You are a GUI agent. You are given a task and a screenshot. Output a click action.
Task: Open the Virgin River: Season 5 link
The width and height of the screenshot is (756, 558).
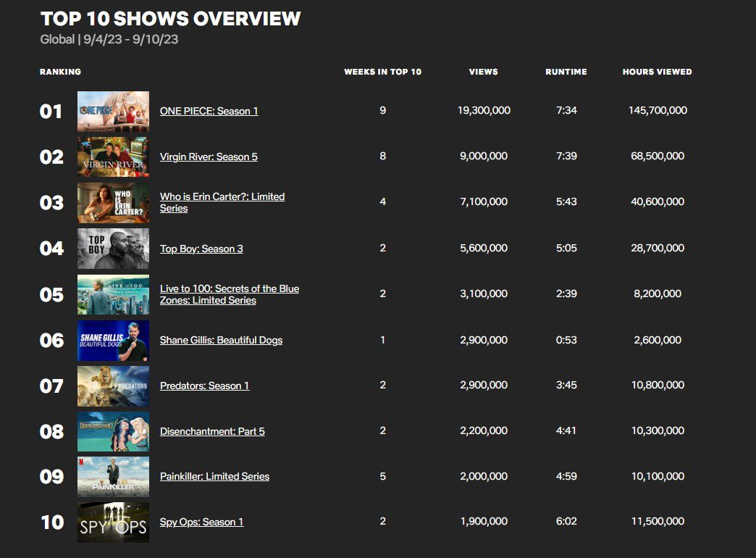[209, 157]
